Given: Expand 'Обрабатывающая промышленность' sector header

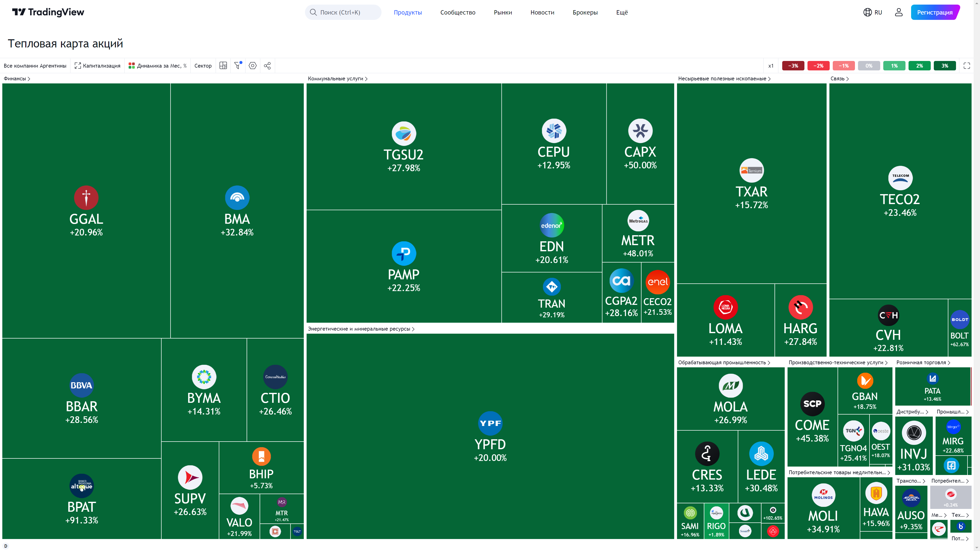Looking at the screenshot, I should point(724,363).
